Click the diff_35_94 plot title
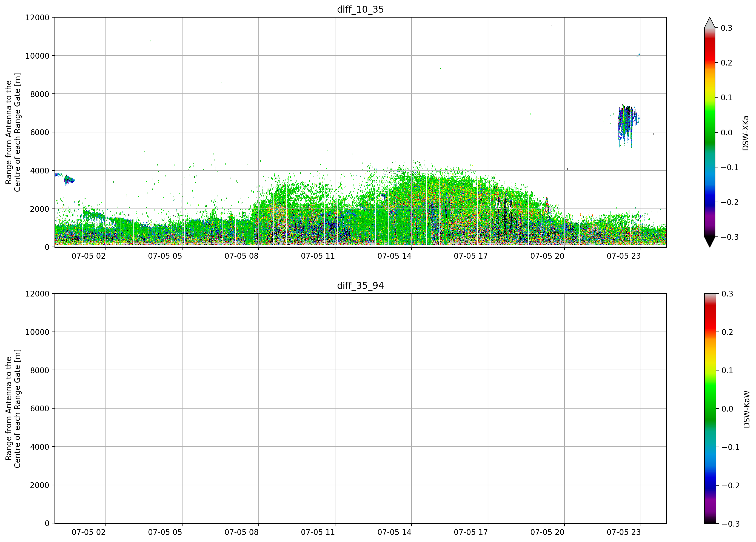756x542 pixels. pyautogui.click(x=360, y=286)
